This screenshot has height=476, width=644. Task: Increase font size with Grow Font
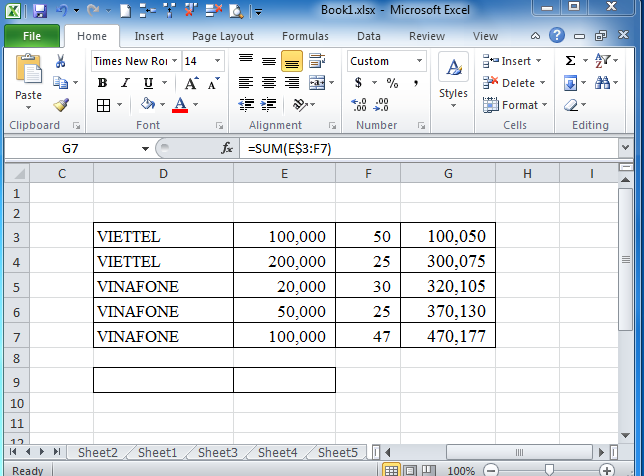click(x=191, y=83)
